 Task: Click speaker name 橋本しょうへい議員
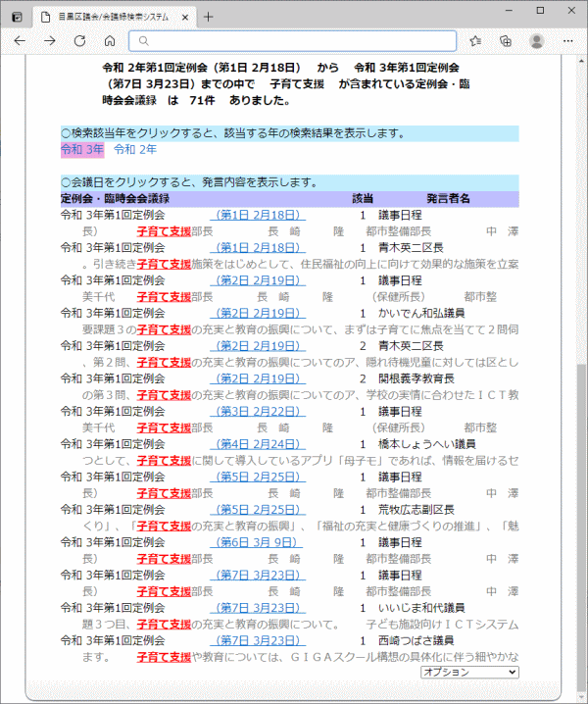pos(427,444)
